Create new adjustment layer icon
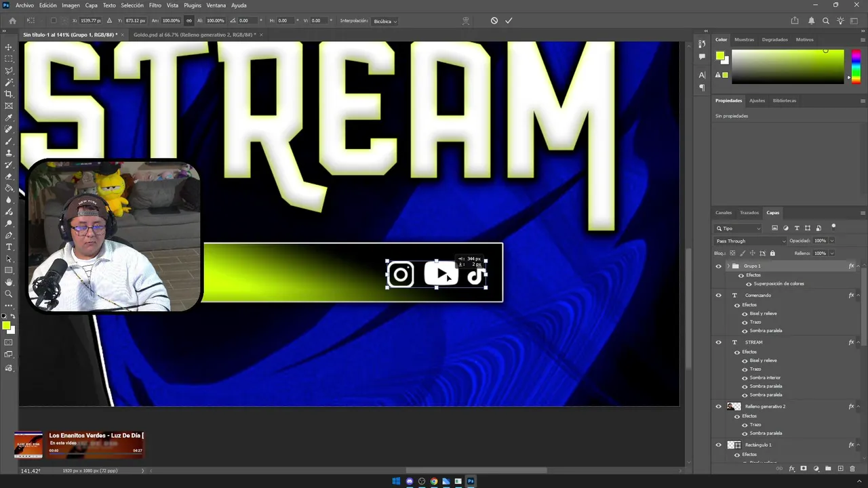 [816, 468]
